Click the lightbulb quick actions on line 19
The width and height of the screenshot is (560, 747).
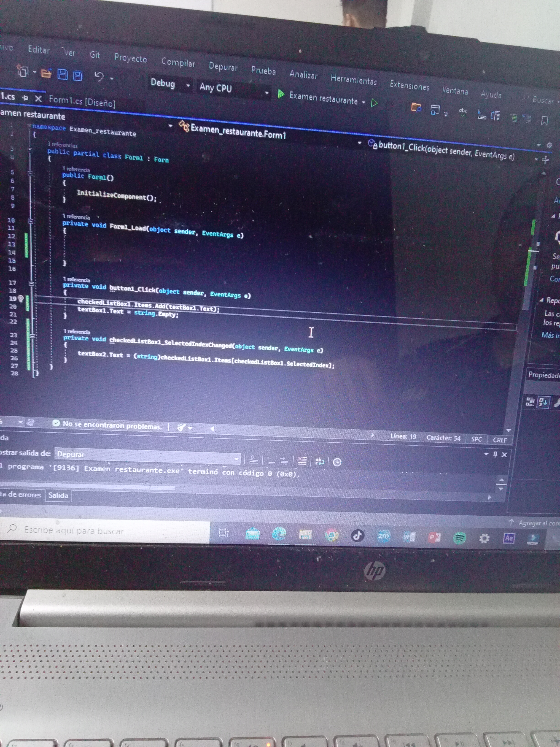pos(21,298)
